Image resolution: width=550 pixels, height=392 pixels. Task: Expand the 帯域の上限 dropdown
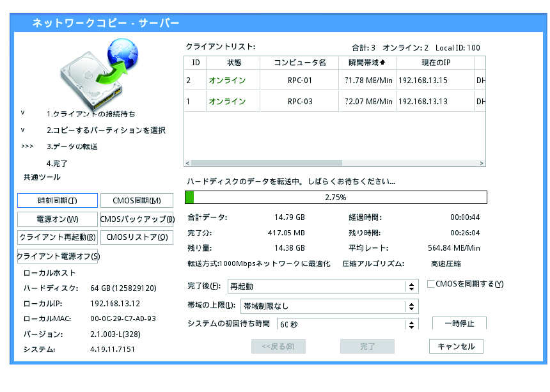coord(329,306)
